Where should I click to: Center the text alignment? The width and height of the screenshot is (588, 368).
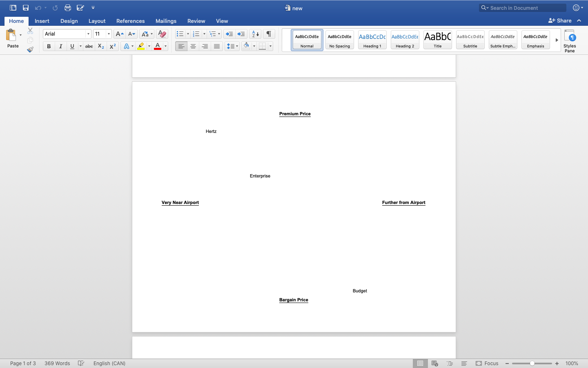pyautogui.click(x=193, y=46)
